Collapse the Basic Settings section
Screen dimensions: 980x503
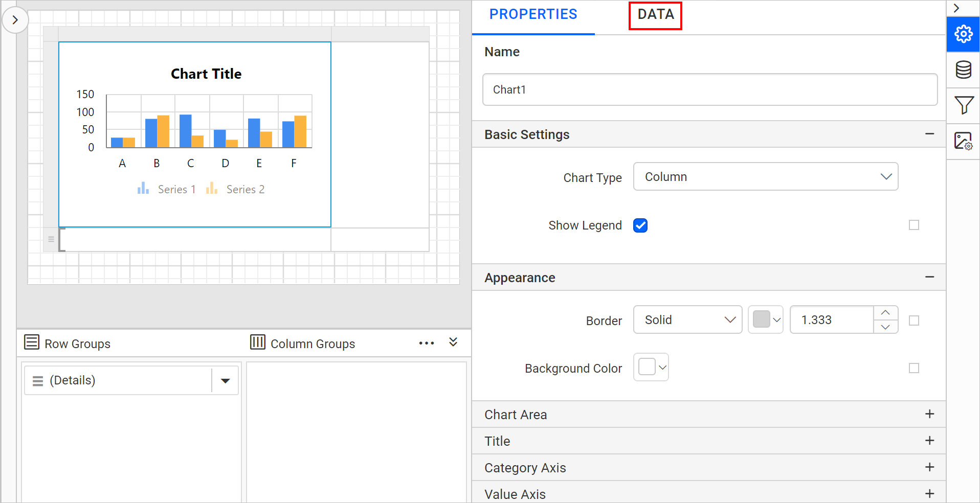[930, 134]
